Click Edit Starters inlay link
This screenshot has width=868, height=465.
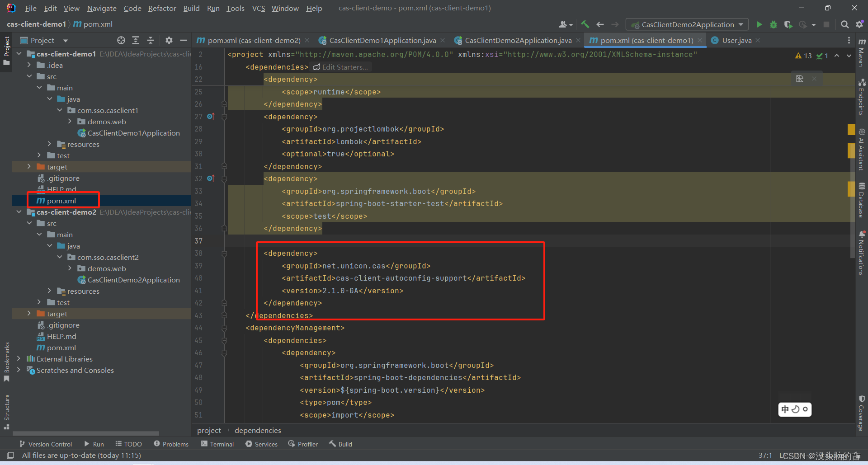pos(340,67)
